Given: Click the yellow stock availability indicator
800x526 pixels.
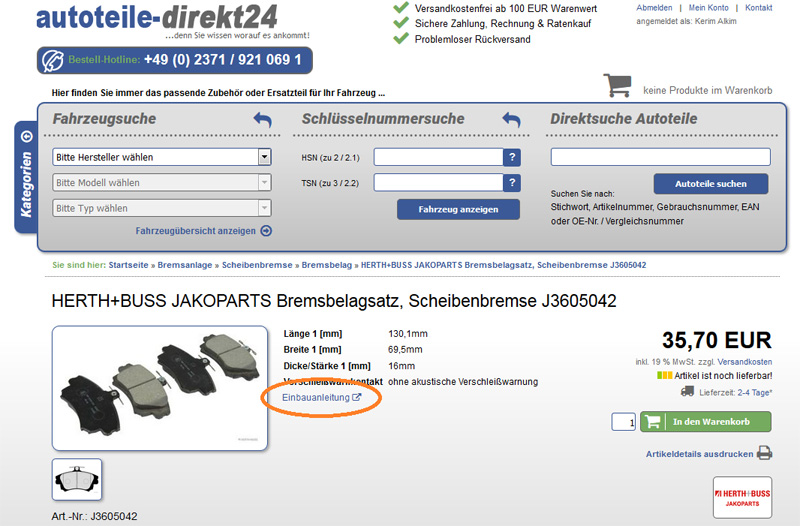Looking at the screenshot, I should point(664,375).
